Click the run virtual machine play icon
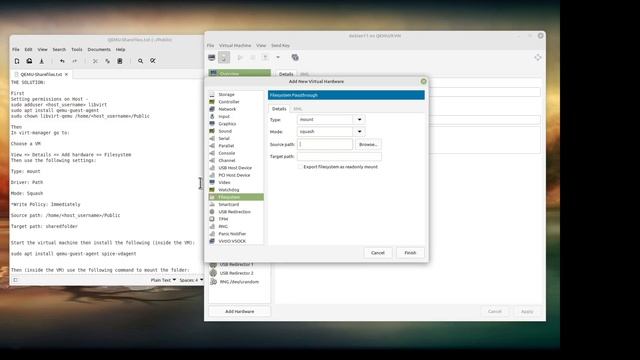This screenshot has height=360, width=640. (240, 58)
